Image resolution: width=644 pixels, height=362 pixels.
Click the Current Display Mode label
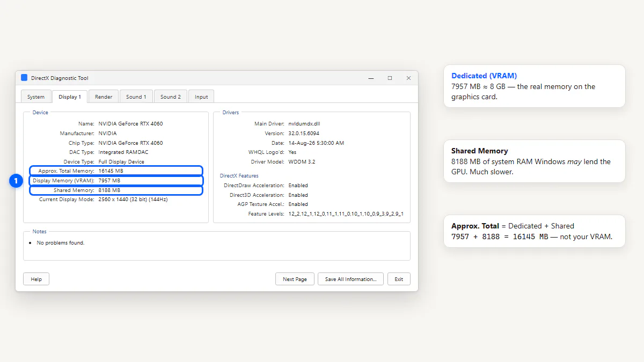tap(67, 199)
